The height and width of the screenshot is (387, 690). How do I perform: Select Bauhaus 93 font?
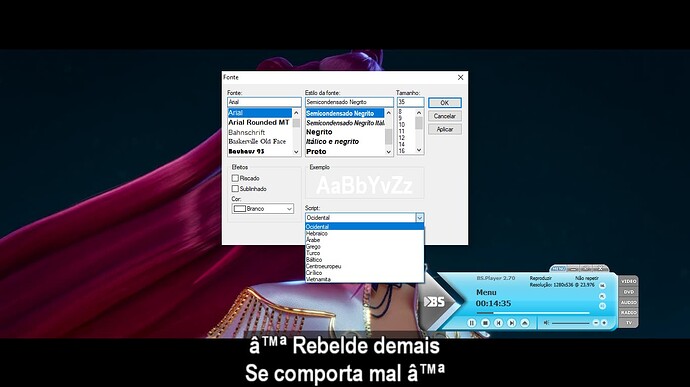pos(259,151)
